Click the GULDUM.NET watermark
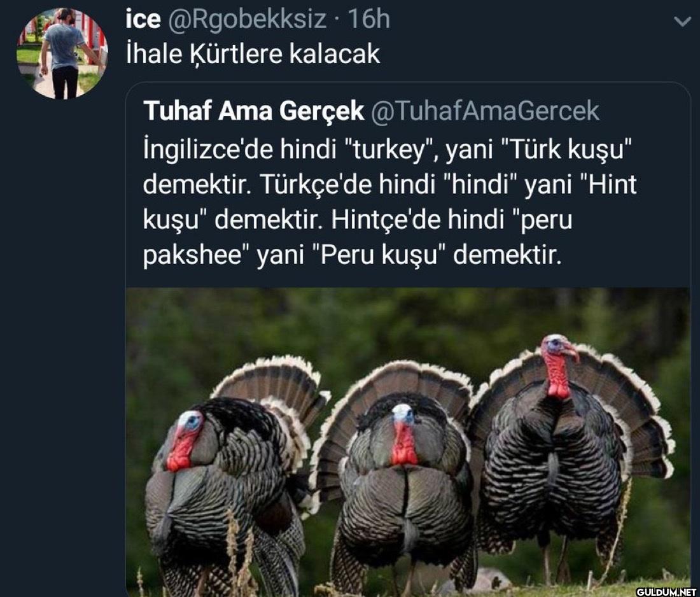The image size is (700, 597). 666,592
